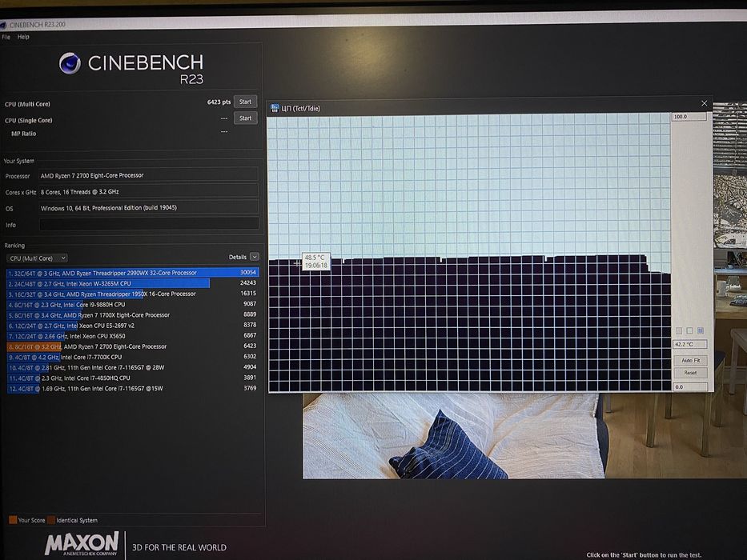Click Auto Fit in the temperature graph
Viewport: 747px width, 560px height.
(x=690, y=361)
